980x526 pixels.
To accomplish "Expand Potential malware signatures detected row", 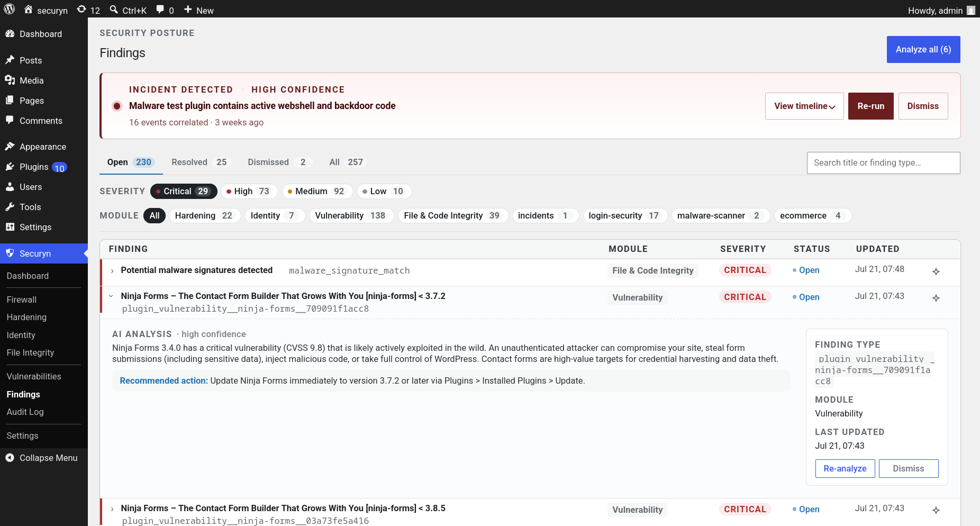I will (112, 271).
